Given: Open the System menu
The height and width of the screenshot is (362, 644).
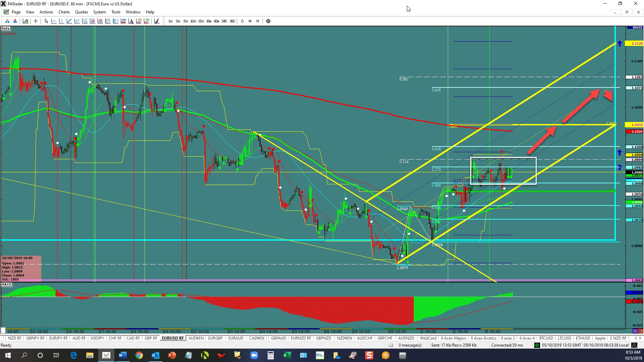Looking at the screenshot, I should (x=100, y=12).
